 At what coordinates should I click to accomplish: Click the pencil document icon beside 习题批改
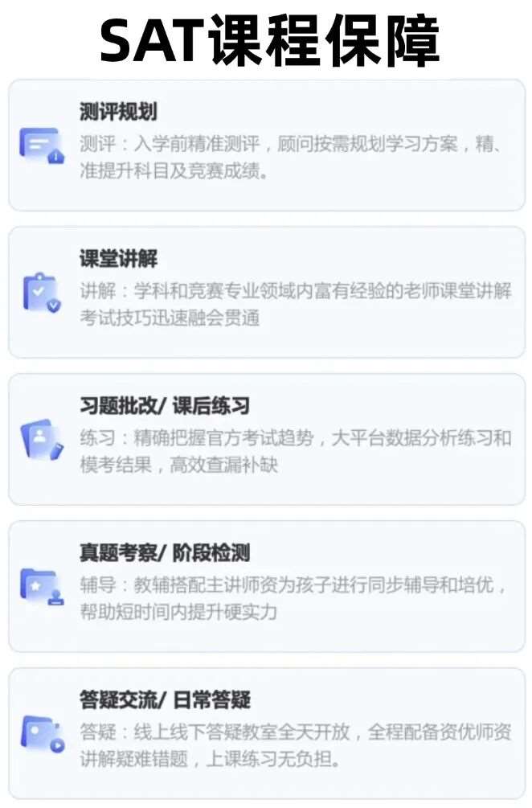(43, 439)
